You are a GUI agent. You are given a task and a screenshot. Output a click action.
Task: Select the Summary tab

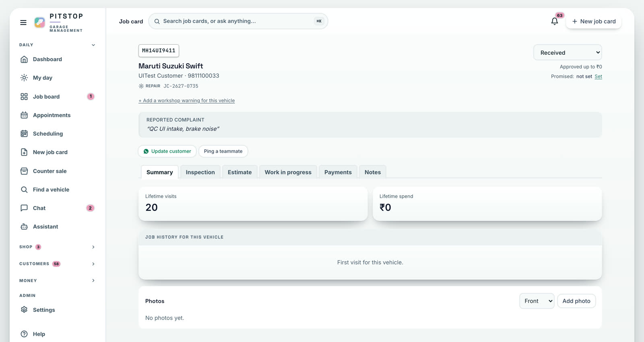pos(160,172)
